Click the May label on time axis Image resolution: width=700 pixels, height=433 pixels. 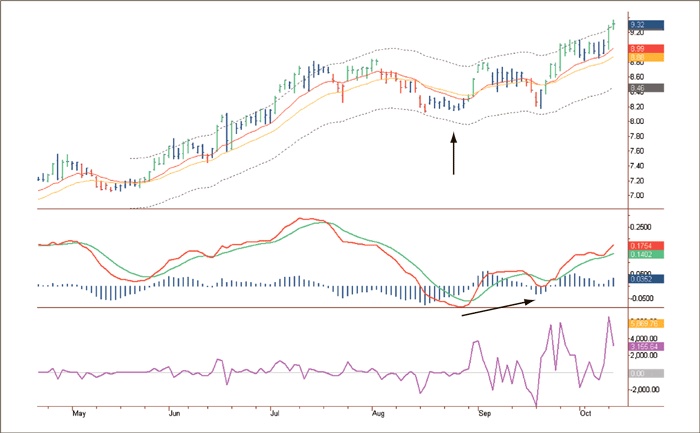(81, 412)
